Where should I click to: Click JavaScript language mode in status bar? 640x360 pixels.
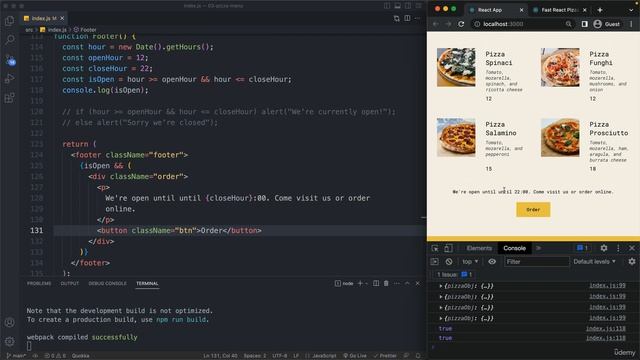pos(323,356)
